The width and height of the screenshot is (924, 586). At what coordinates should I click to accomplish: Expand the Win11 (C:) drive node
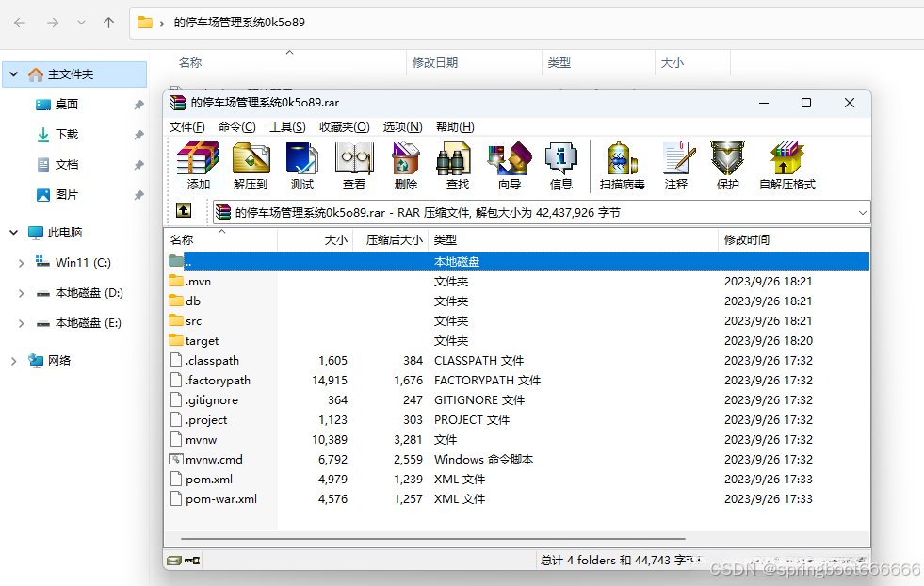click(x=22, y=263)
